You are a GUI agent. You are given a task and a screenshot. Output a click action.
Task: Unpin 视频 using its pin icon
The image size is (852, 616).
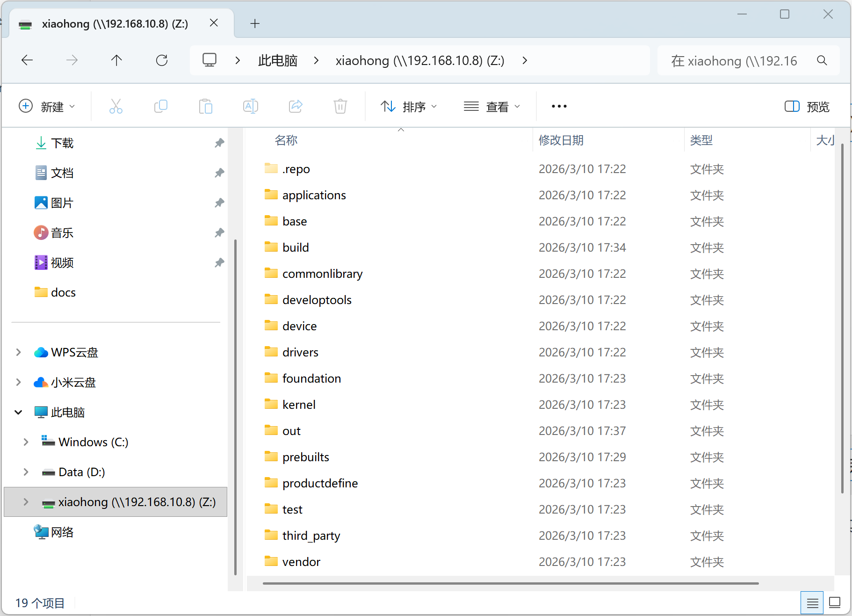click(219, 263)
